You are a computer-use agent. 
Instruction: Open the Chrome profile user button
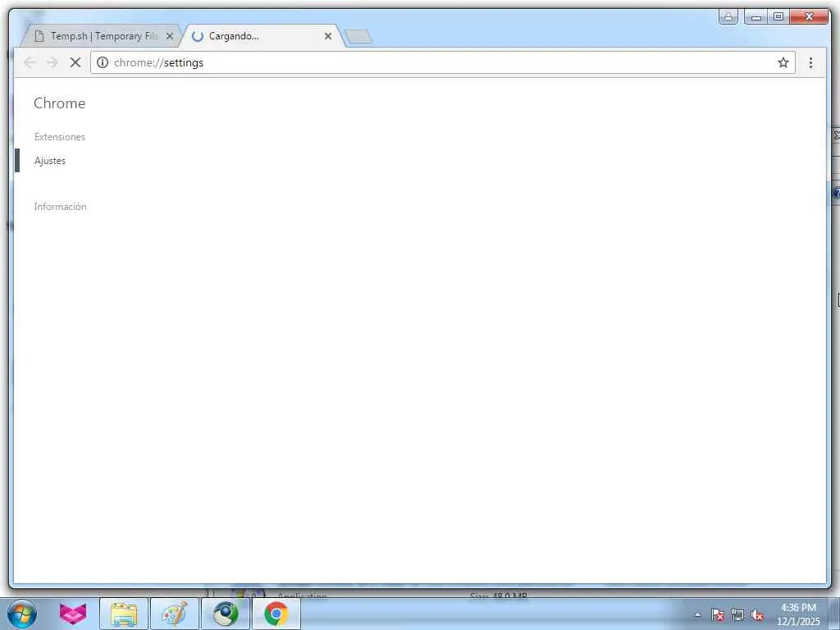[728, 16]
